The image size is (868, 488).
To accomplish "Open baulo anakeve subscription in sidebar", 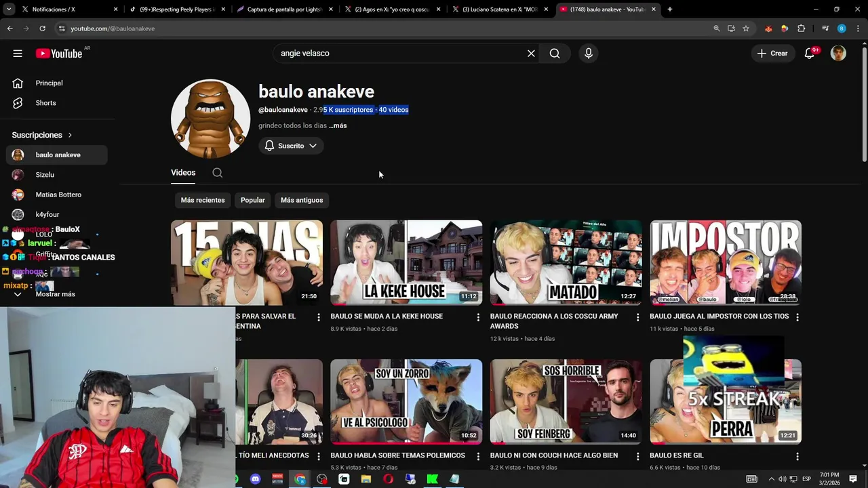I will pos(57,155).
